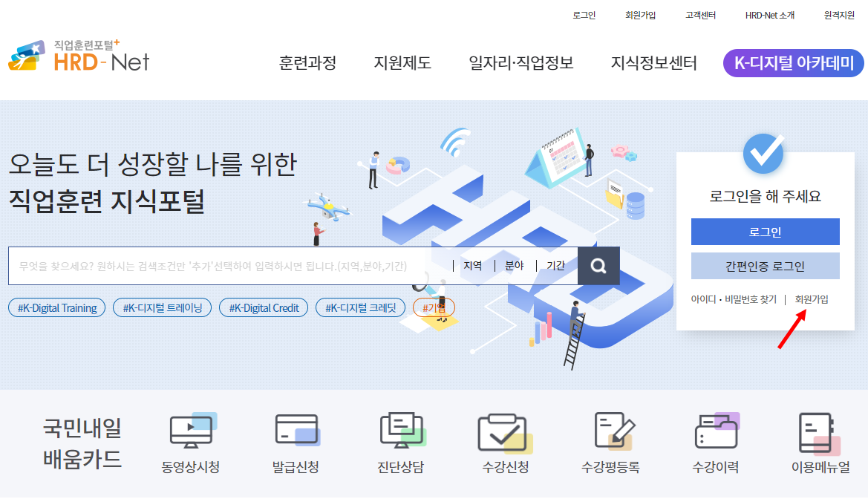Click 간편인증 로그인 button
868x499 pixels.
765,267
